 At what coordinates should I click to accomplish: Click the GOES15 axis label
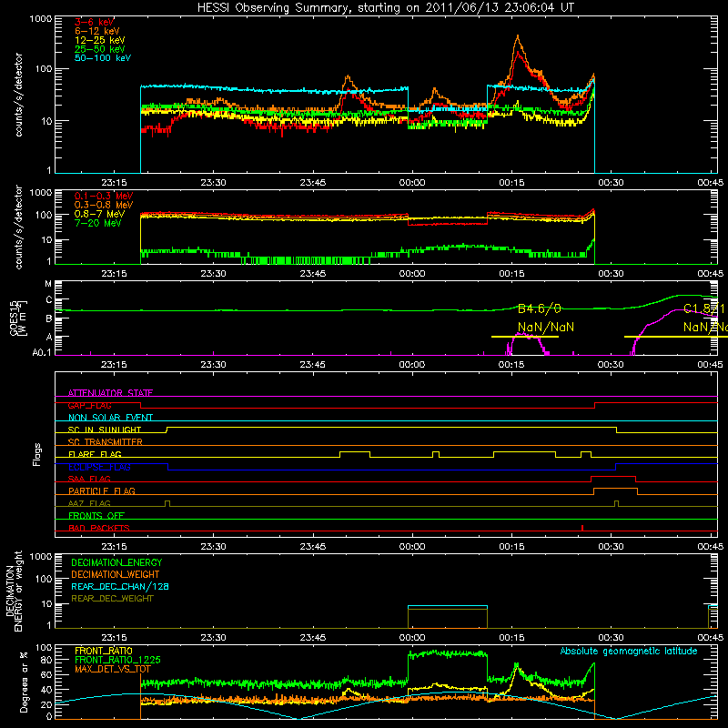click(18, 318)
